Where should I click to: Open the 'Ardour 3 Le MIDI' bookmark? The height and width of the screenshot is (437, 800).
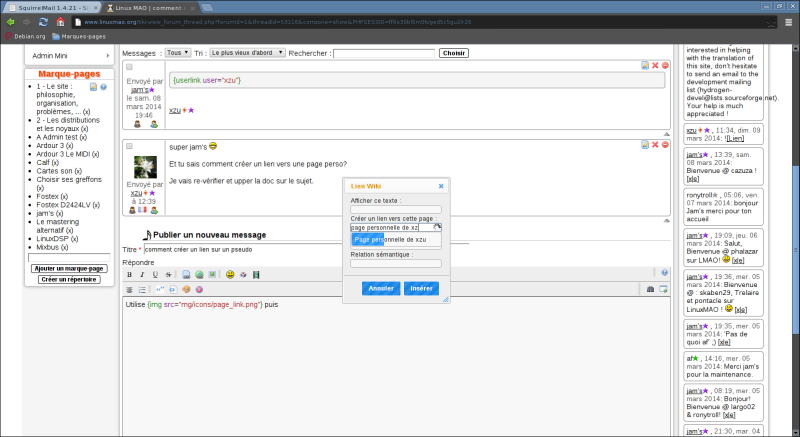63,154
